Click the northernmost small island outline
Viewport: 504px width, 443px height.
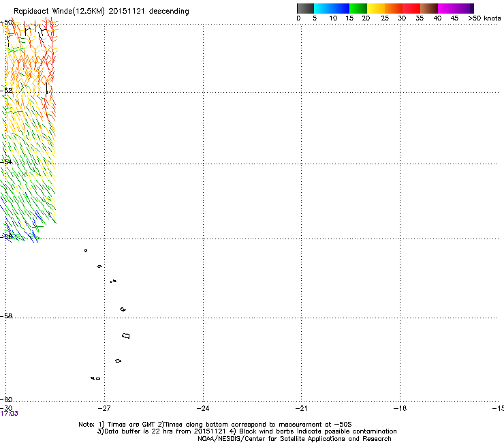(x=86, y=251)
